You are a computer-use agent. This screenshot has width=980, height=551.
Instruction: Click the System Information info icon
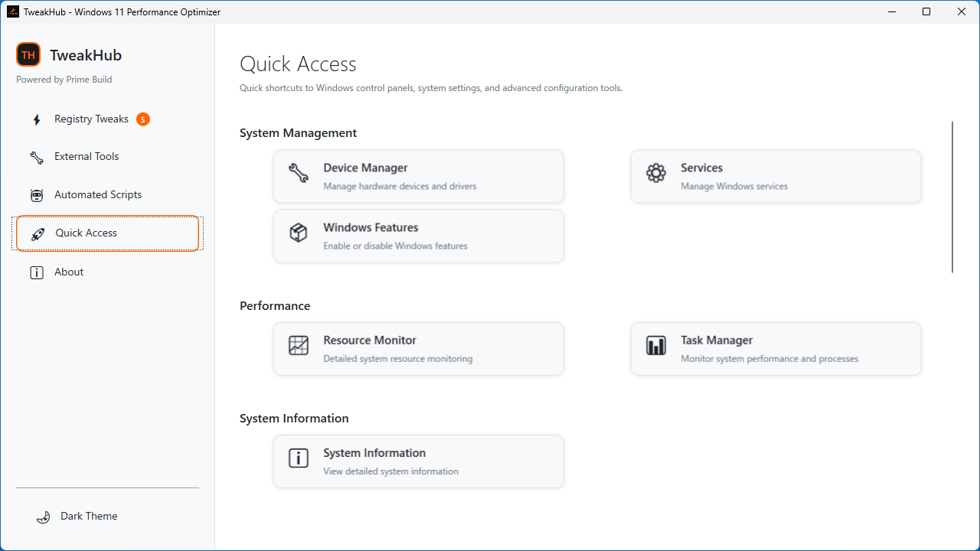point(299,458)
